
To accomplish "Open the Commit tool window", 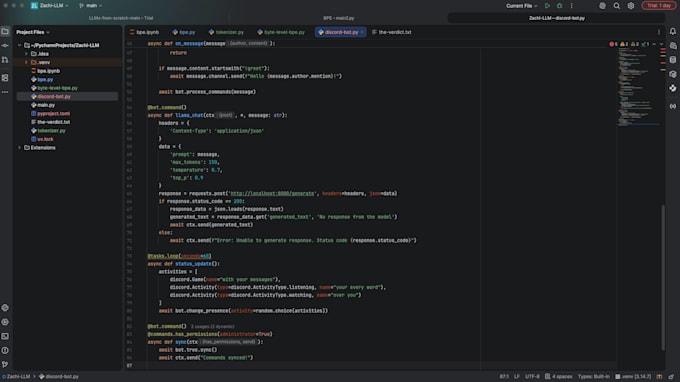I will (x=5, y=46).
